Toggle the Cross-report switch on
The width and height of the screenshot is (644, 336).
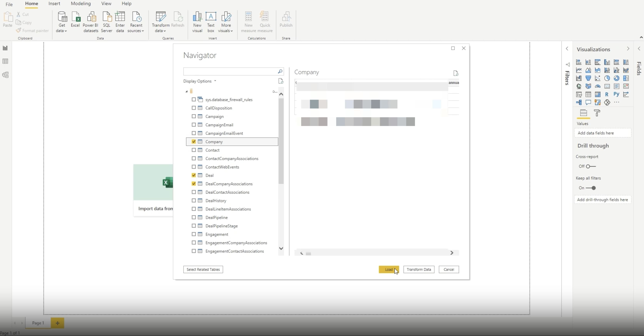coord(591,166)
